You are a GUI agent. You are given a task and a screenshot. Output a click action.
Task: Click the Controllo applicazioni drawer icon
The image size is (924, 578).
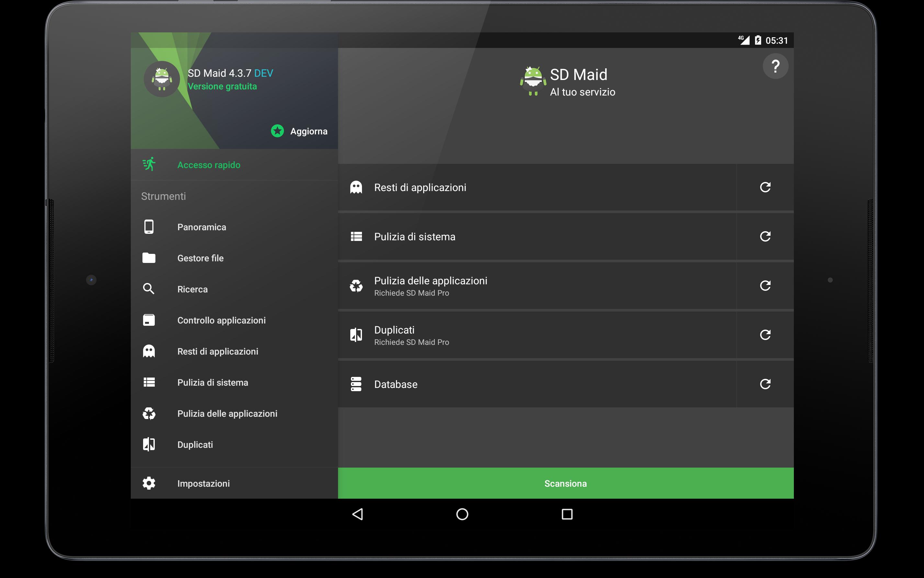coord(149,320)
